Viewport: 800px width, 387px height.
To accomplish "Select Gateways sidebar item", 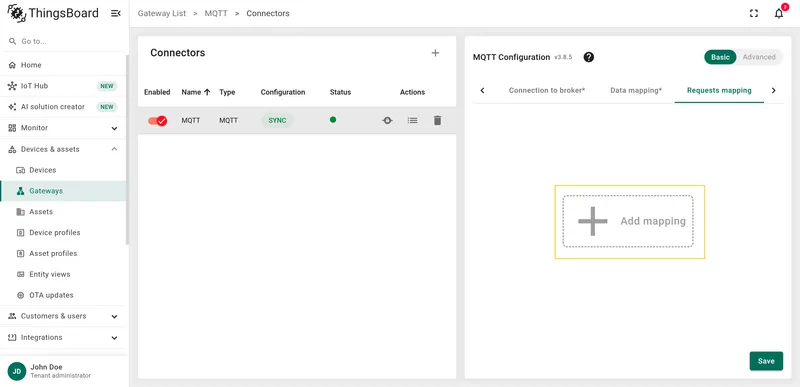I will (x=62, y=191).
